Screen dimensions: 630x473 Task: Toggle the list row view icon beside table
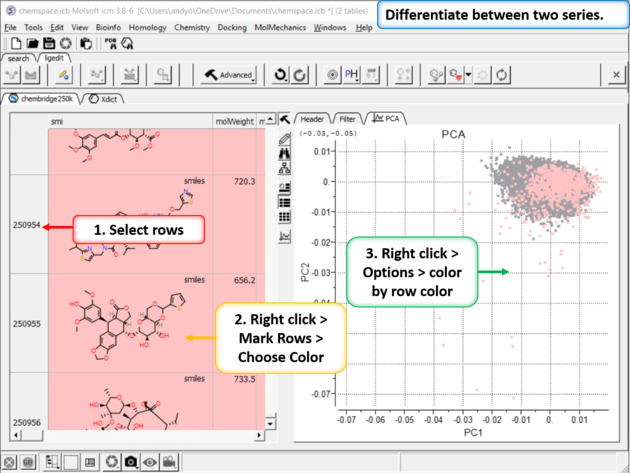pos(285,201)
